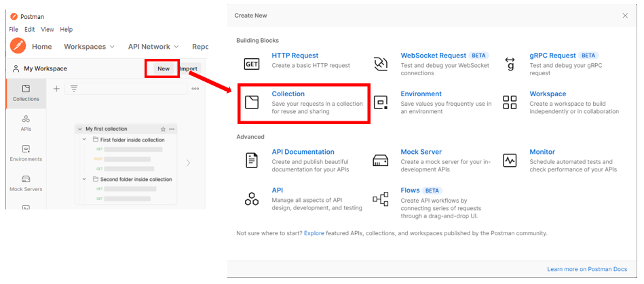Screen dimensions: 644x284
Task: Click the API hexagons icon
Action: tap(251, 199)
